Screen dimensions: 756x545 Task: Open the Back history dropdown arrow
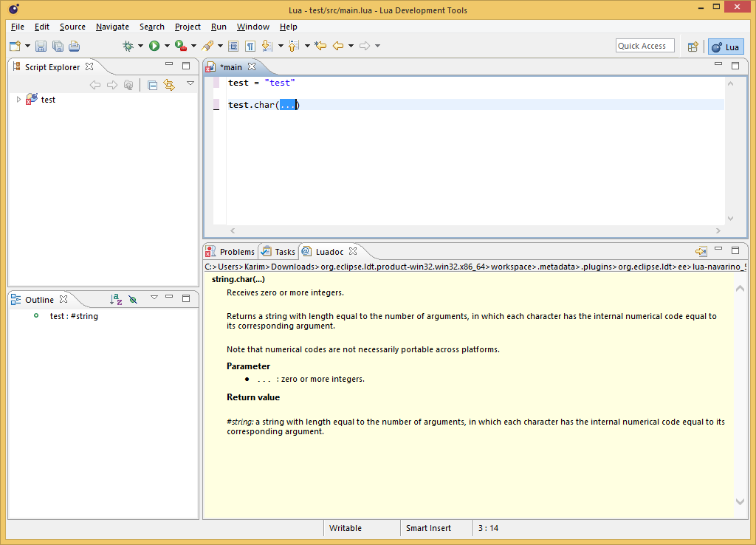pos(351,46)
